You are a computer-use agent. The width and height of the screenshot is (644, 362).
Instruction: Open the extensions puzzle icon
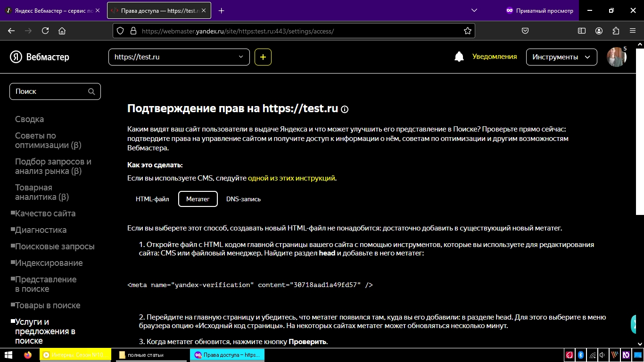[616, 31]
